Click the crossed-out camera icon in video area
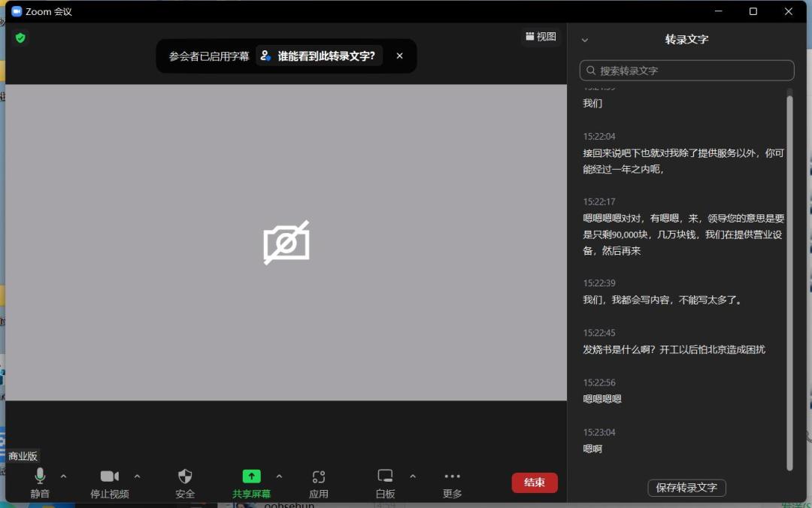The image size is (812, 508). click(286, 242)
